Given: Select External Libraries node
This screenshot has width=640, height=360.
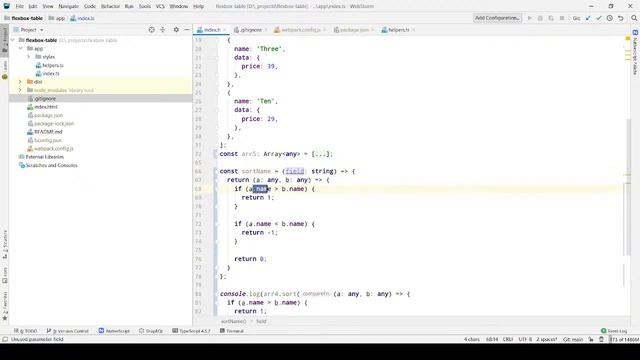Looking at the screenshot, I should coord(41,157).
